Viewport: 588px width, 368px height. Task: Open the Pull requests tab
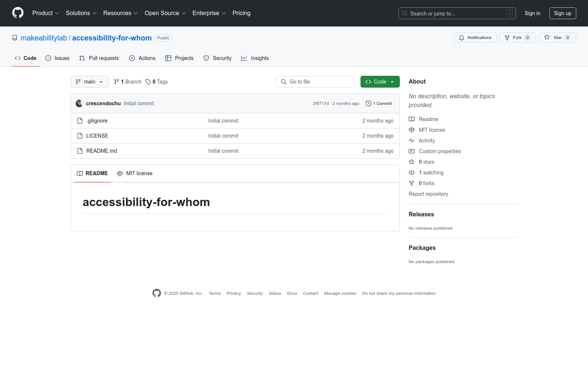pyautogui.click(x=99, y=58)
